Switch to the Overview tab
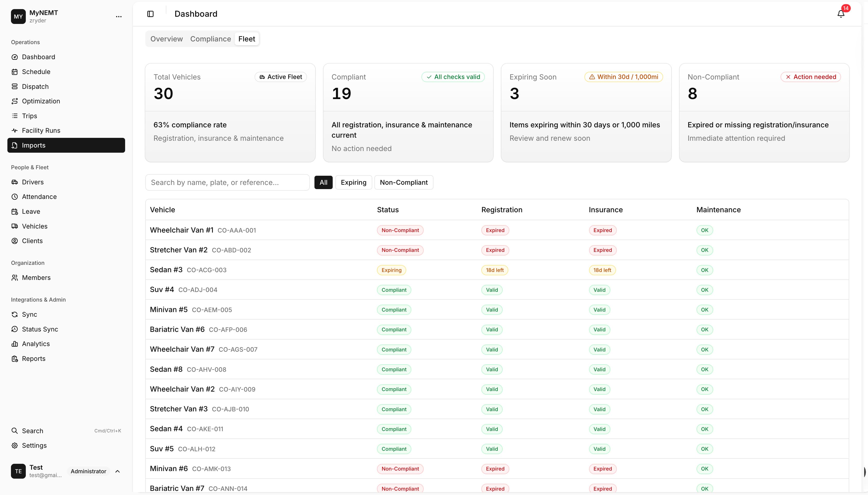Image resolution: width=868 pixels, height=495 pixels. [166, 39]
